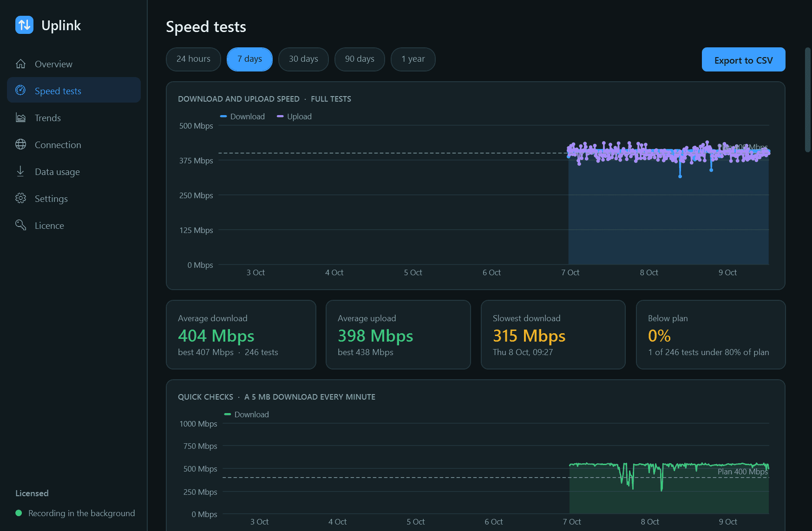Click the Uplink logo icon
The image size is (812, 531).
tap(24, 25)
